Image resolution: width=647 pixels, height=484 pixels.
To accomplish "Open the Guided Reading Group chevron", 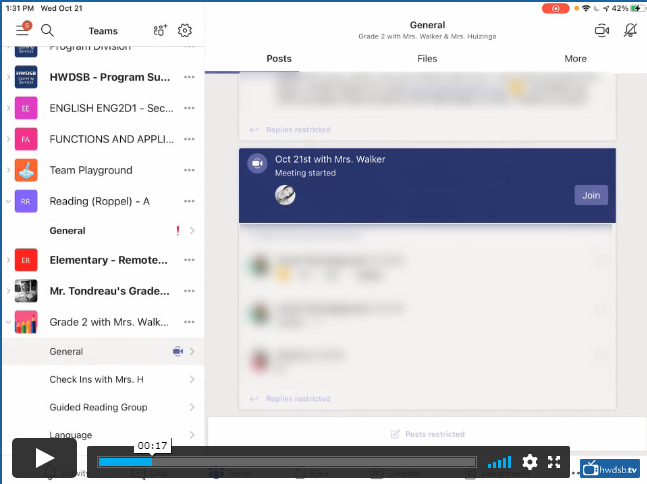I will coord(192,407).
